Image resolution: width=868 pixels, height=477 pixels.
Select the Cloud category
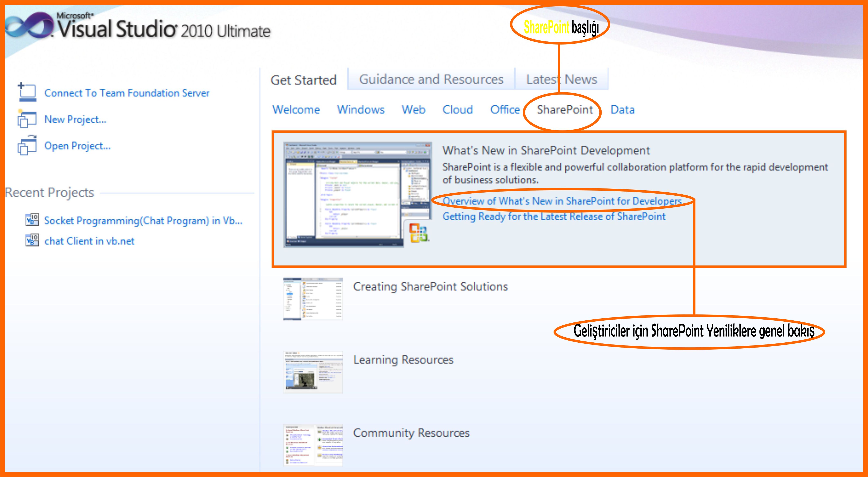457,110
